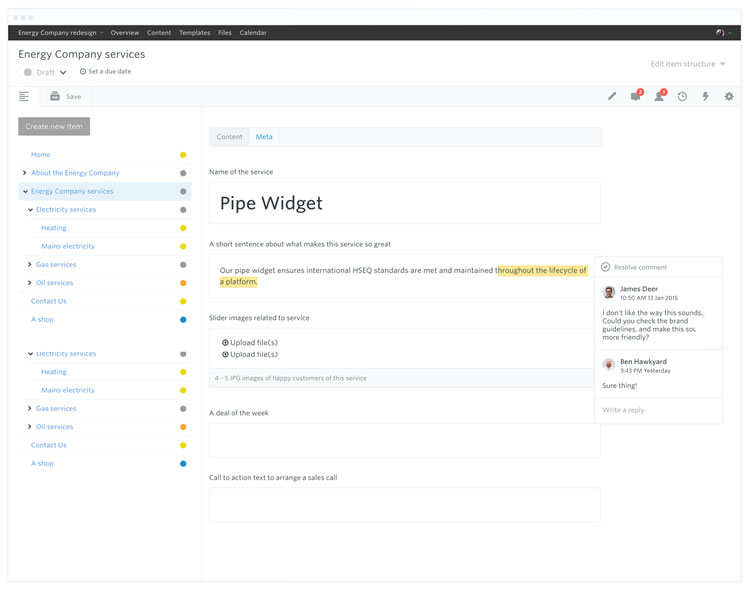750x596 pixels.
Task: Click the Write a reply field
Action: (x=656, y=410)
